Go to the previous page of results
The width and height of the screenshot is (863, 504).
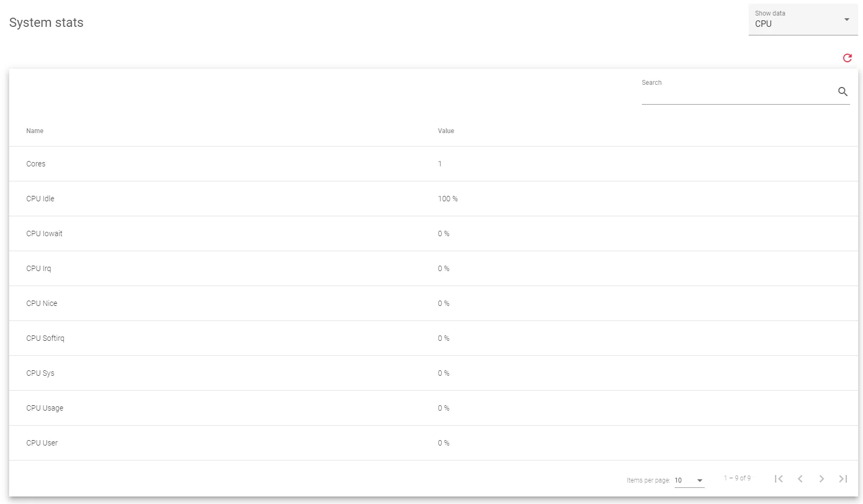(800, 479)
